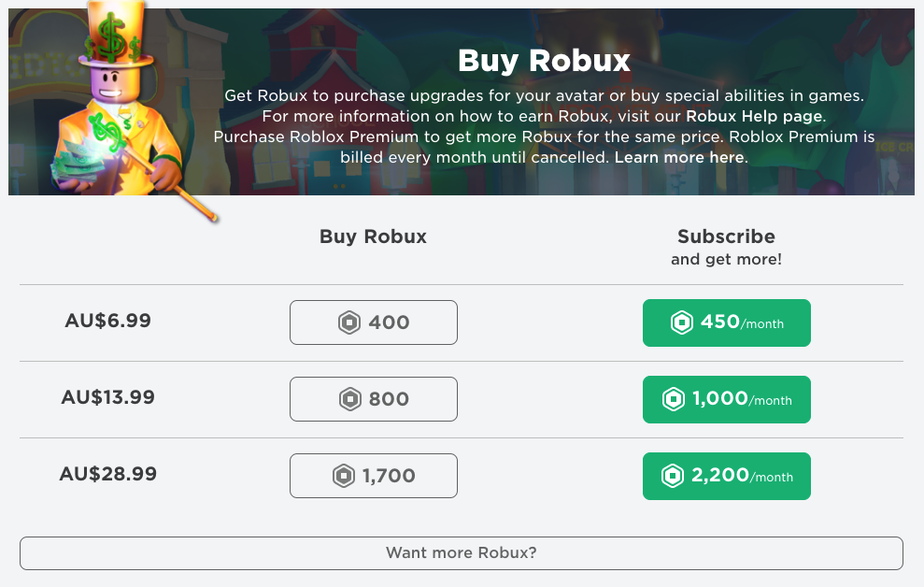Click the Want more Robux button
924x587 pixels.
461,552
